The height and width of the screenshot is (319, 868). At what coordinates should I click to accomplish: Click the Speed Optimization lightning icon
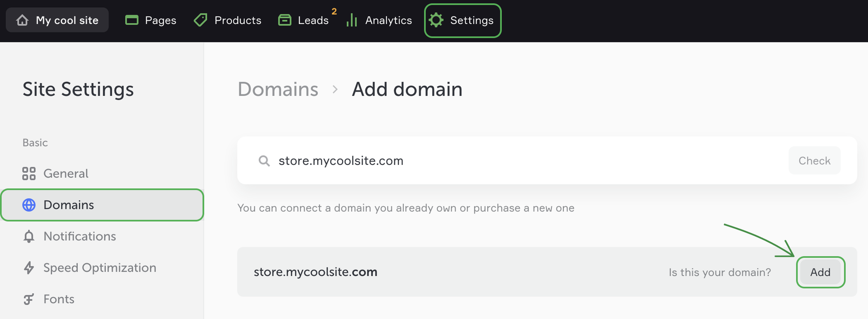pos(29,268)
